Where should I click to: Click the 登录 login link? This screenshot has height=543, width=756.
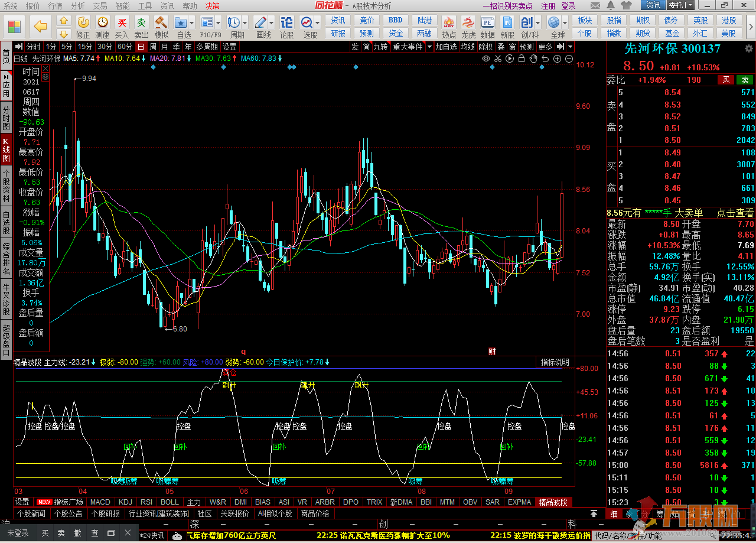click(x=569, y=5)
